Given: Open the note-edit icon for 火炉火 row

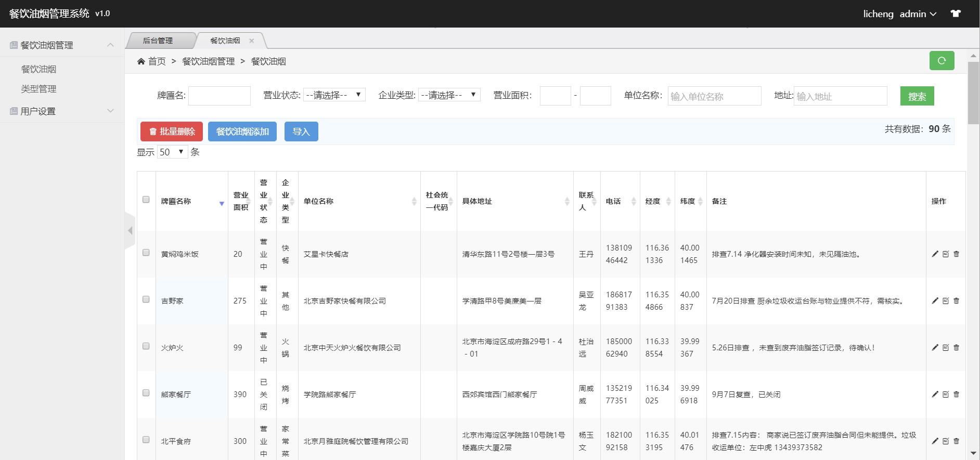Looking at the screenshot, I should pos(946,348).
